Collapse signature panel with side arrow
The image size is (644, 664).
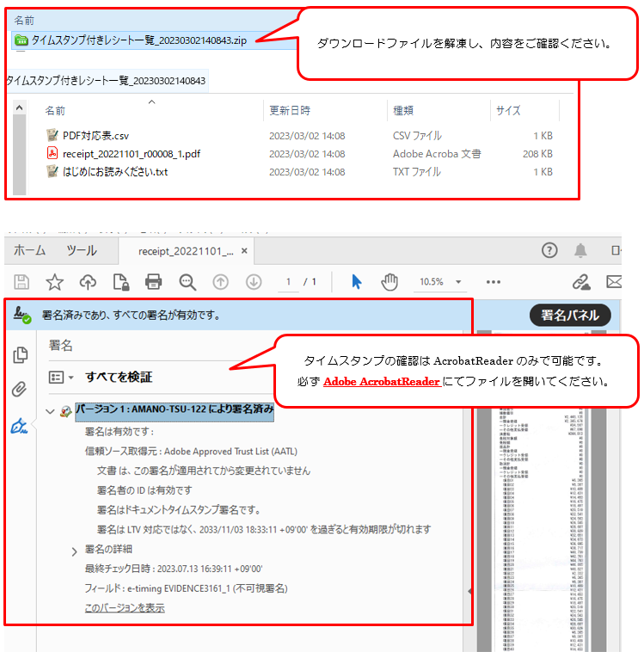(469, 591)
